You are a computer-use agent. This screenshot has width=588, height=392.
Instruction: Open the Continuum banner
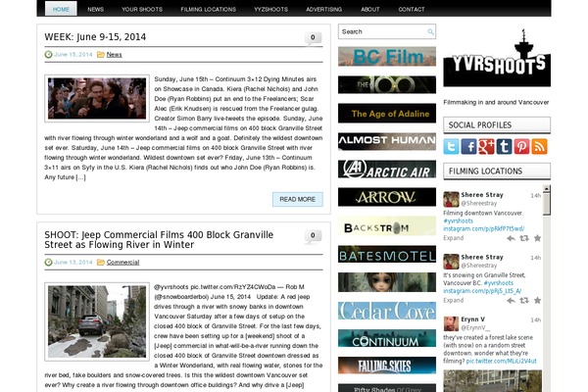[x=387, y=338]
